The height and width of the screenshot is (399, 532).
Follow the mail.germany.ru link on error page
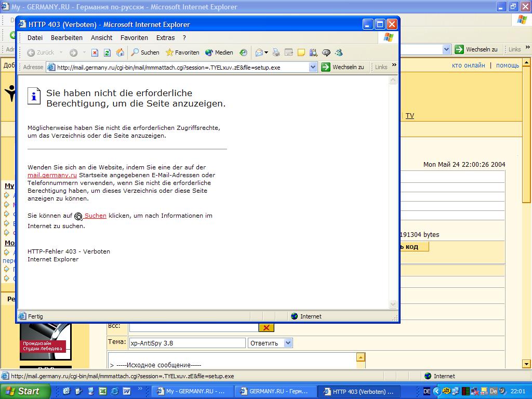point(52,175)
